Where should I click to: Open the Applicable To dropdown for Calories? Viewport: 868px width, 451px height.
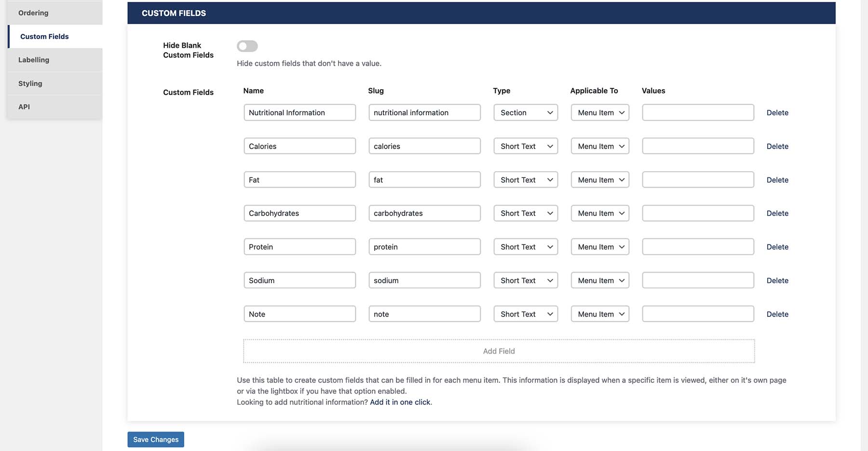coord(599,146)
